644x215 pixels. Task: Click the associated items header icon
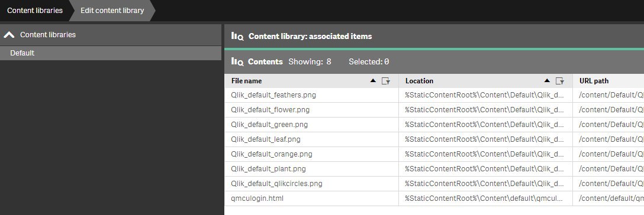tap(237, 37)
